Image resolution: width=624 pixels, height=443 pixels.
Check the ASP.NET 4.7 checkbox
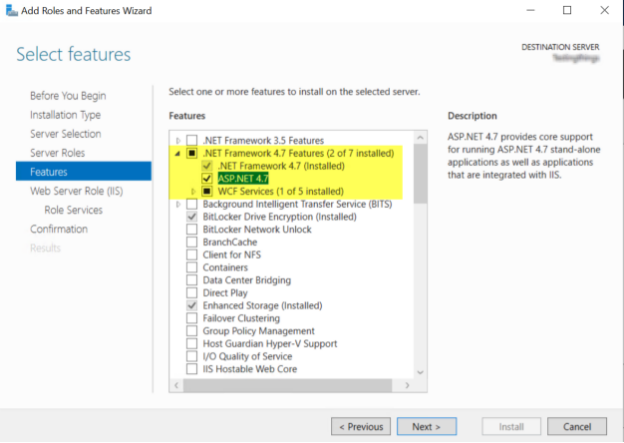coord(207,178)
